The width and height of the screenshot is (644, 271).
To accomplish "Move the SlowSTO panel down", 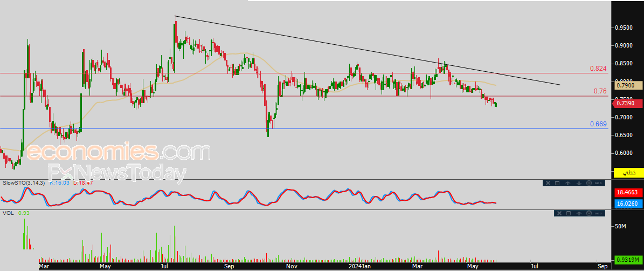I will click(579, 183).
